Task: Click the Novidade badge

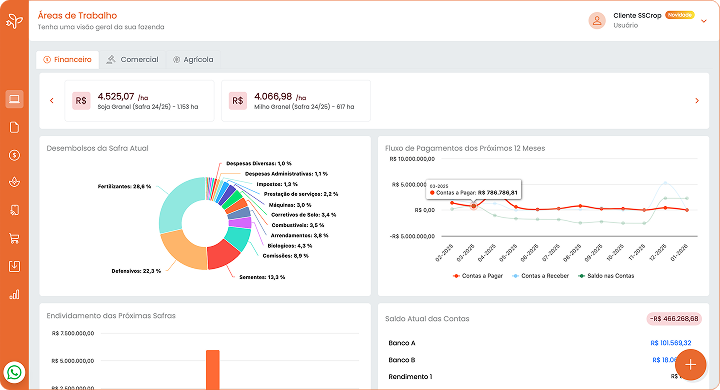Action: point(680,15)
